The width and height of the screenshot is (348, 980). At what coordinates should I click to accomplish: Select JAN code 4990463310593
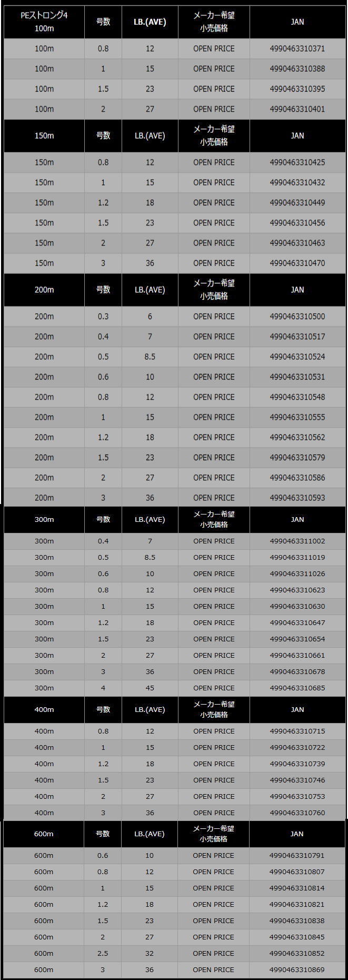pyautogui.click(x=297, y=498)
